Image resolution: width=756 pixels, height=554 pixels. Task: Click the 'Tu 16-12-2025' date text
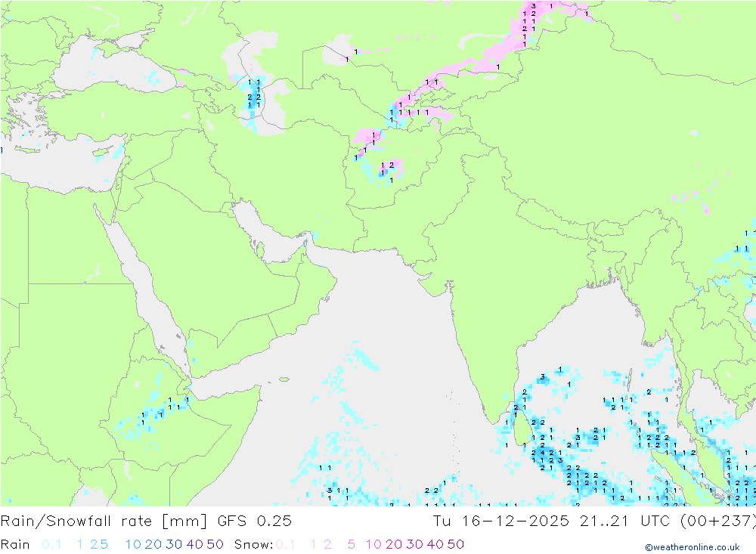[501, 522]
